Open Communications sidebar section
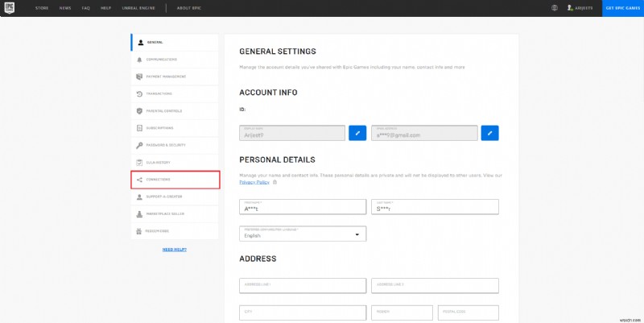Screen dimensions: 644x323 [x=174, y=59]
